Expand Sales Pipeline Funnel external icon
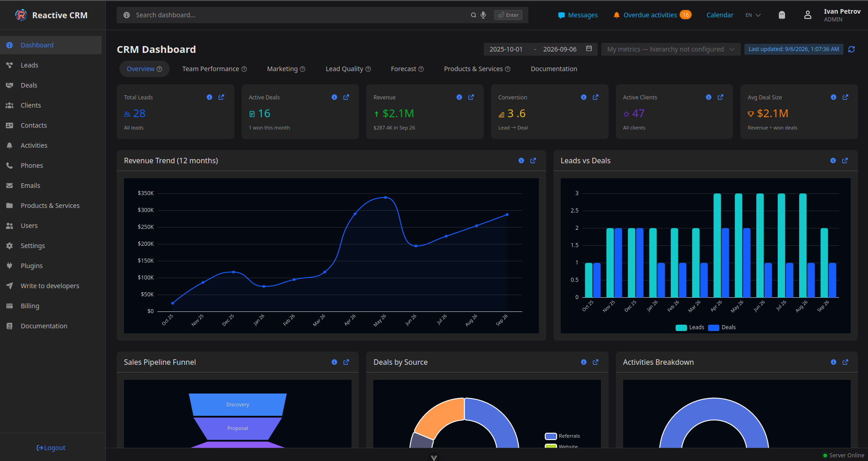Image resolution: width=868 pixels, height=461 pixels. point(346,362)
